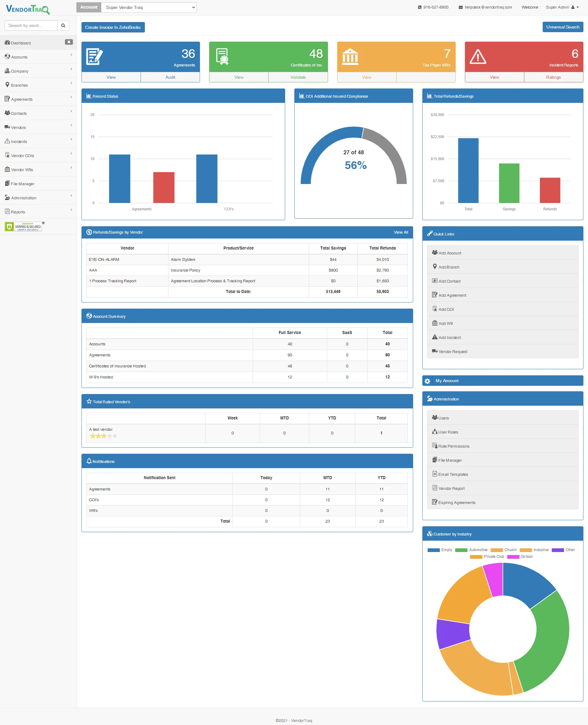The height and width of the screenshot is (725, 588).
Task: Select Administration in the sidebar
Action: point(38,197)
